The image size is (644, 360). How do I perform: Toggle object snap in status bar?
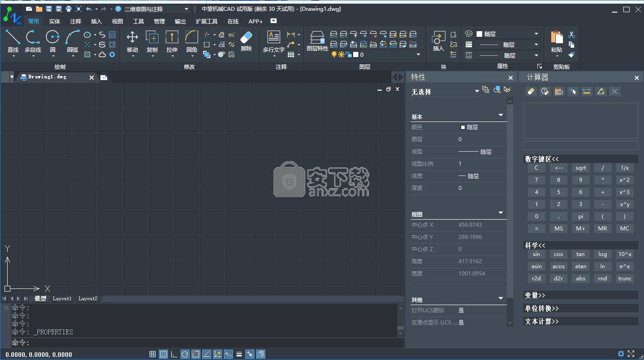196,354
